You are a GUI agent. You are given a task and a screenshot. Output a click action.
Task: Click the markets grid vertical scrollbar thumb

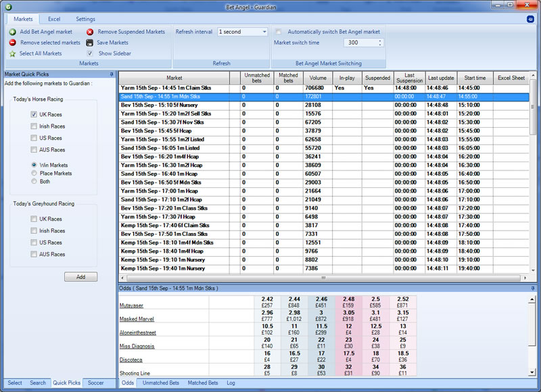(533, 107)
